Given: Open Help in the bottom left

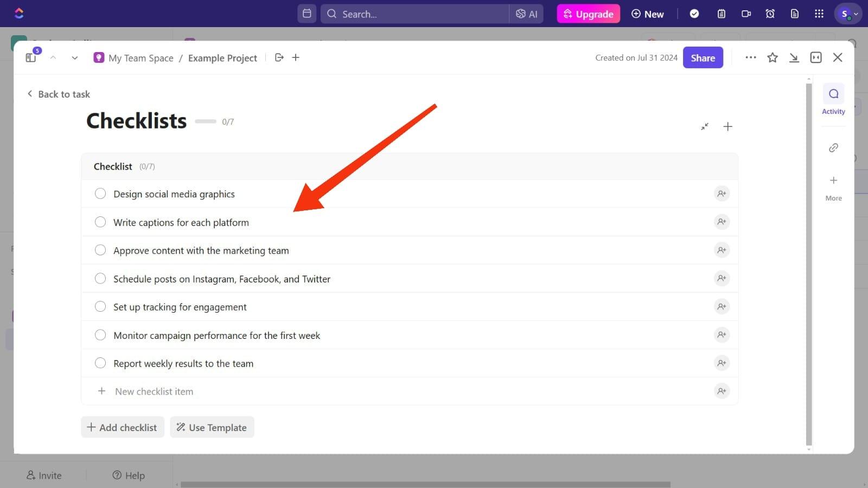Looking at the screenshot, I should tap(129, 476).
